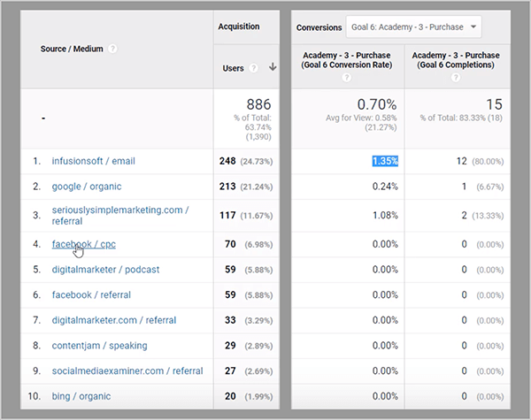This screenshot has width=531, height=420.
Task: Open bing / organic link
Action: pyautogui.click(x=81, y=396)
